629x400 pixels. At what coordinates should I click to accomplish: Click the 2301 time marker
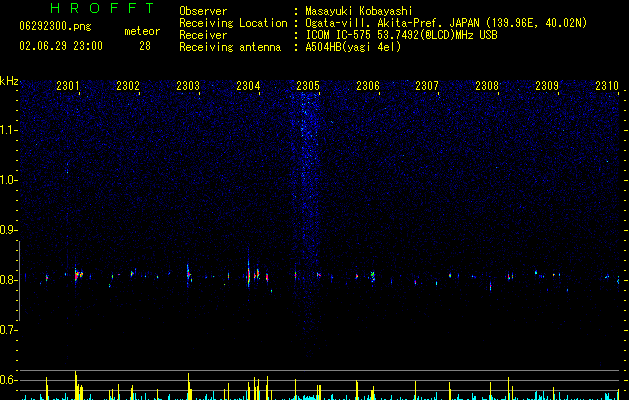point(68,85)
